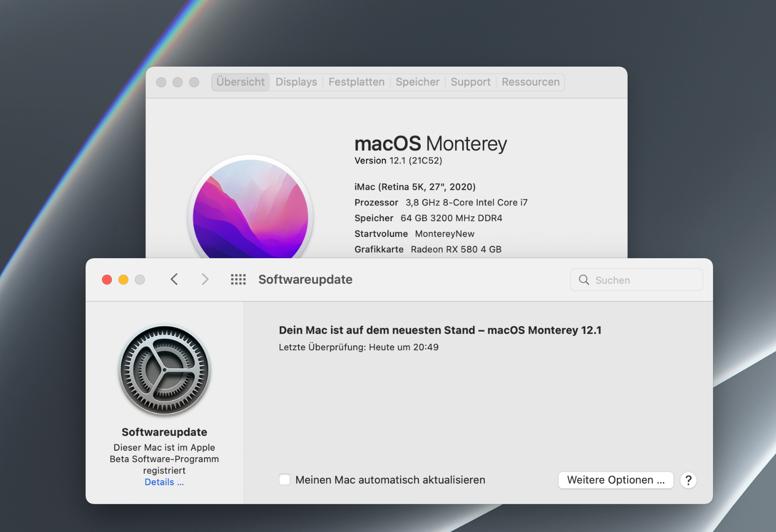
Task: Open the Support tab
Action: pos(471,82)
